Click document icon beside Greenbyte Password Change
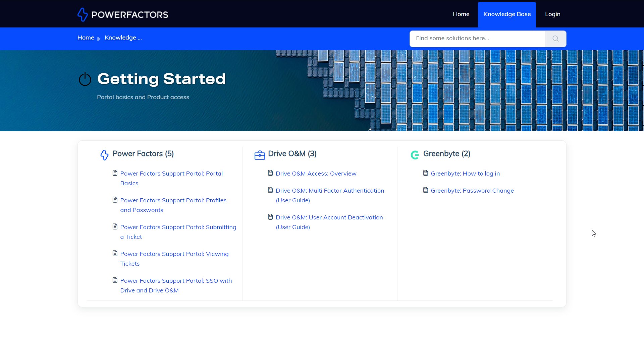This screenshot has height=339, width=644. (426, 190)
